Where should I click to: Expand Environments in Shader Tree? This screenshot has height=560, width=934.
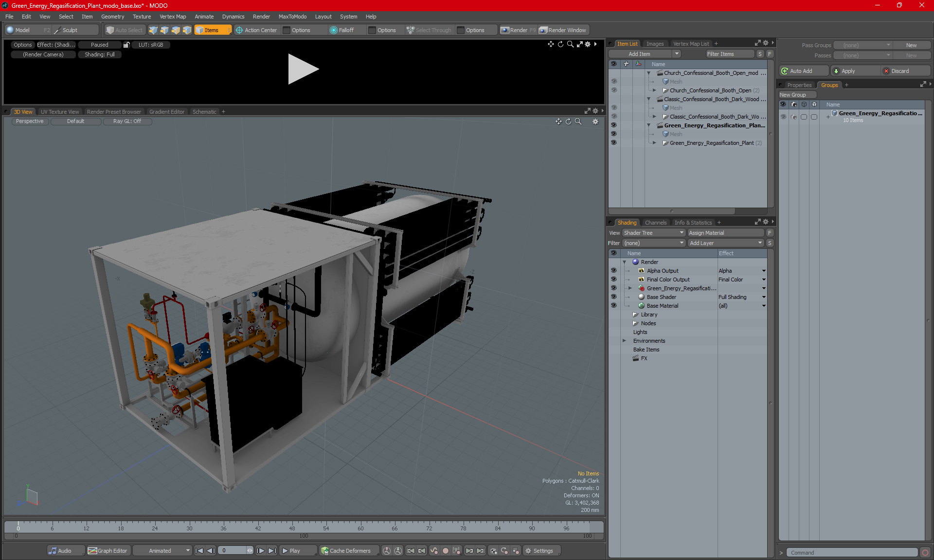tap(625, 341)
